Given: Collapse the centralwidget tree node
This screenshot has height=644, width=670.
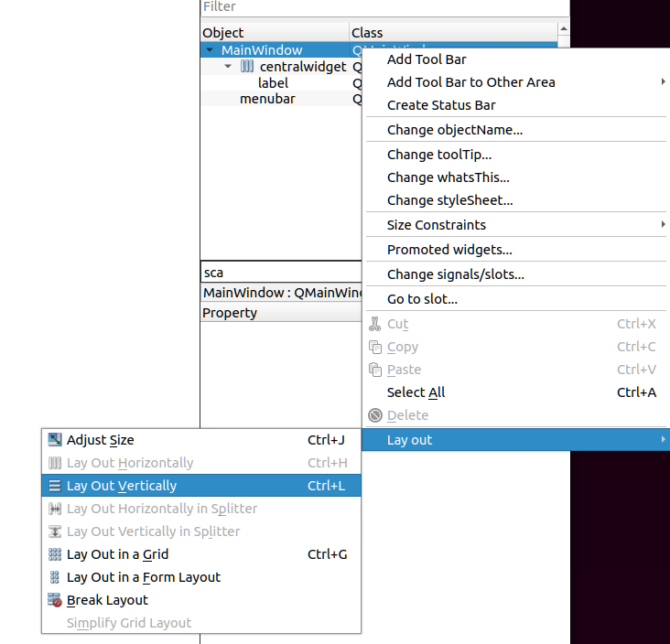Looking at the screenshot, I should click(228, 66).
